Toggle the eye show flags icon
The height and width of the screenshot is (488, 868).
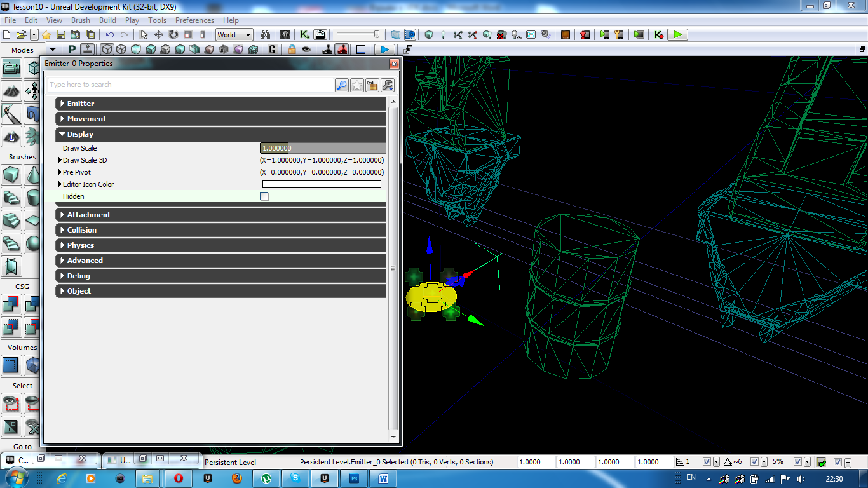(x=306, y=50)
